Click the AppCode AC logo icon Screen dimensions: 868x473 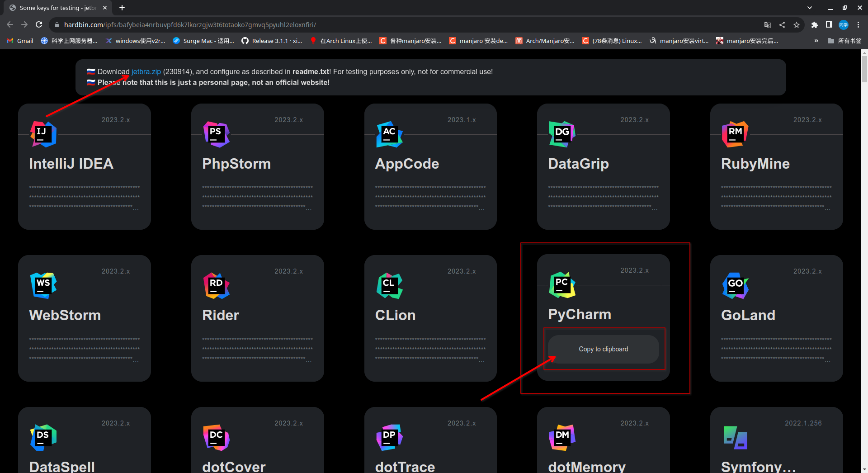[x=390, y=134]
